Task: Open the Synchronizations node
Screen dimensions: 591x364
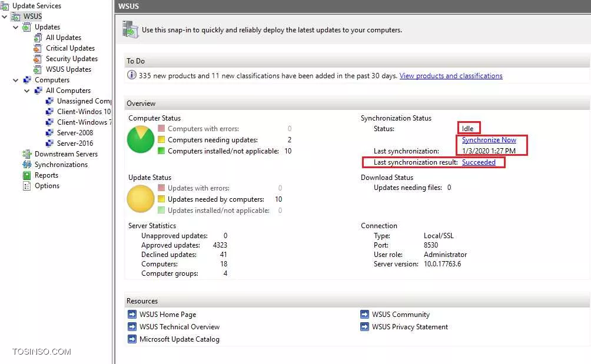Action: 61,165
